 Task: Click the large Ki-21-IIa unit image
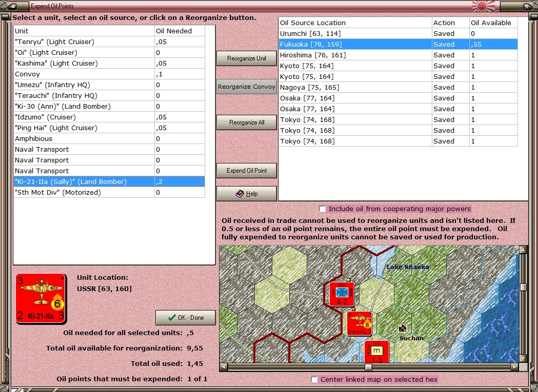click(41, 299)
